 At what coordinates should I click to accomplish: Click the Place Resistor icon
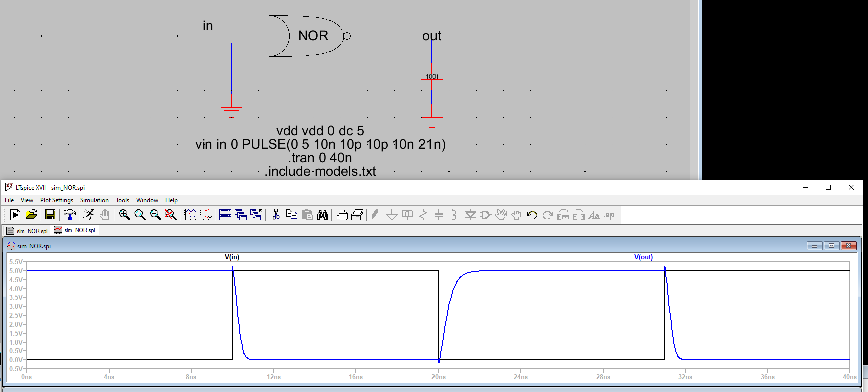click(x=423, y=215)
